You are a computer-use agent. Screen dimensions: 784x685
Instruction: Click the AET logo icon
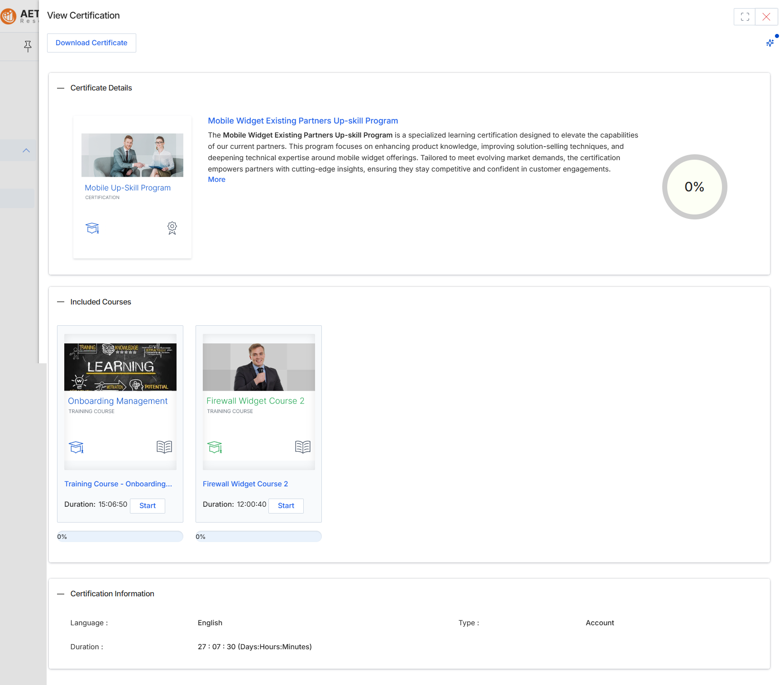point(9,16)
